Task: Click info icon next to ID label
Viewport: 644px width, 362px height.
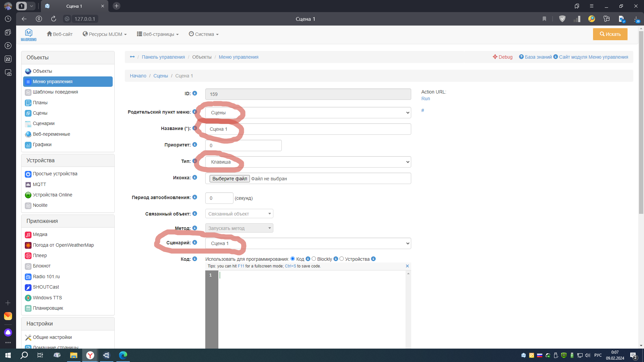Action: (195, 94)
